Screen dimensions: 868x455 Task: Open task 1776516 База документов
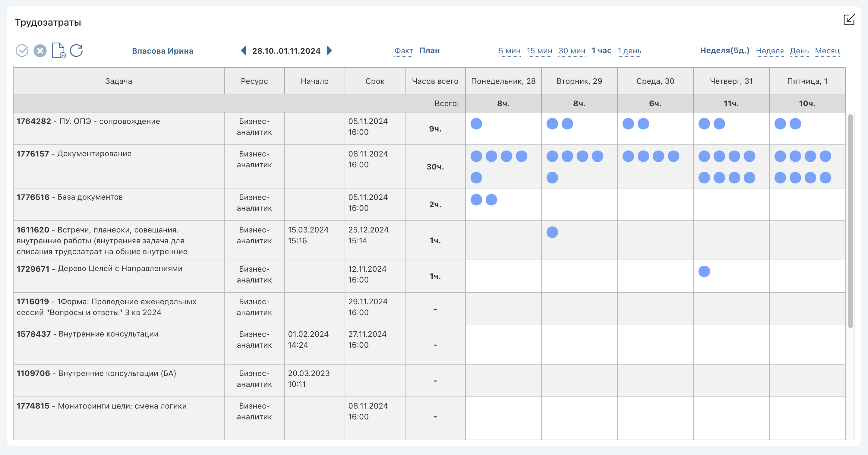coord(69,197)
